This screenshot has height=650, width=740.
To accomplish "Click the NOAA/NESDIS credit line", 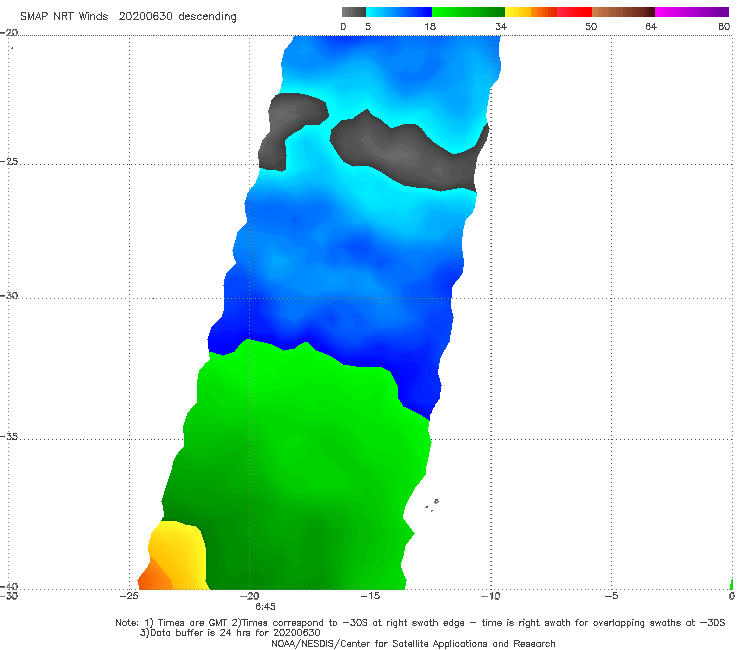I will pos(413,643).
